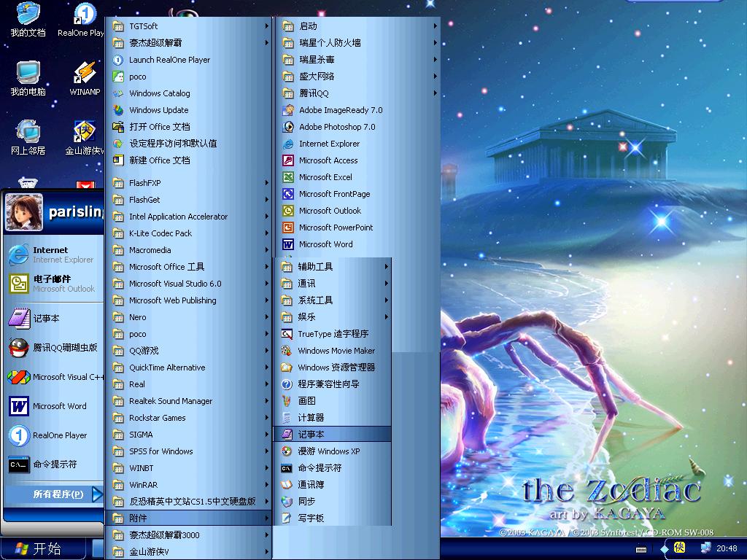Expand the Macromedia submenu arrow
Image resolution: width=747 pixels, height=560 pixels.
(267, 250)
